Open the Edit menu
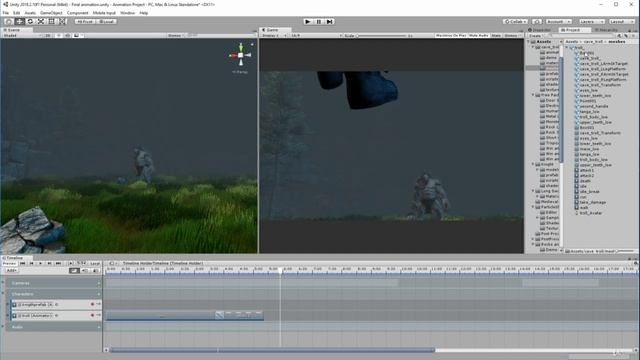Screen dimensions: 640x360 16,13
